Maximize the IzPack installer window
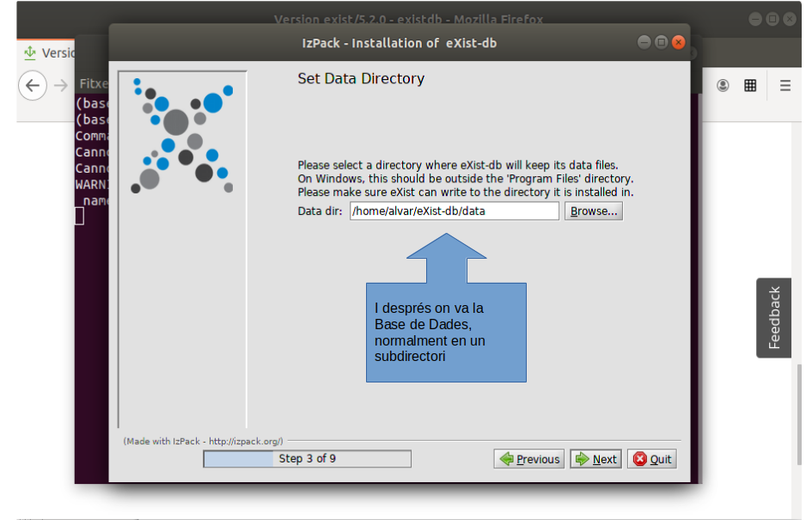The width and height of the screenshot is (812, 520). tap(662, 42)
